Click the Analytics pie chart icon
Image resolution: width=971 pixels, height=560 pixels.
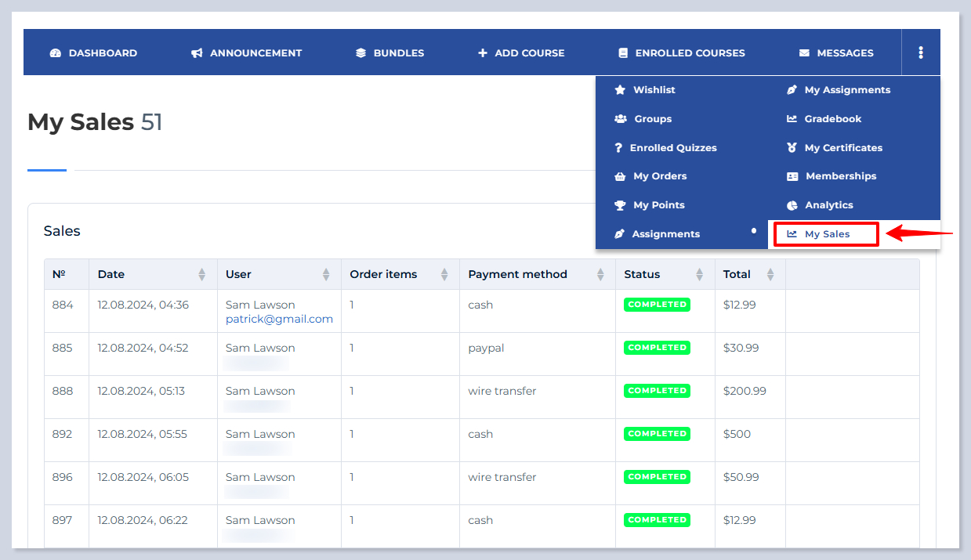coord(792,205)
